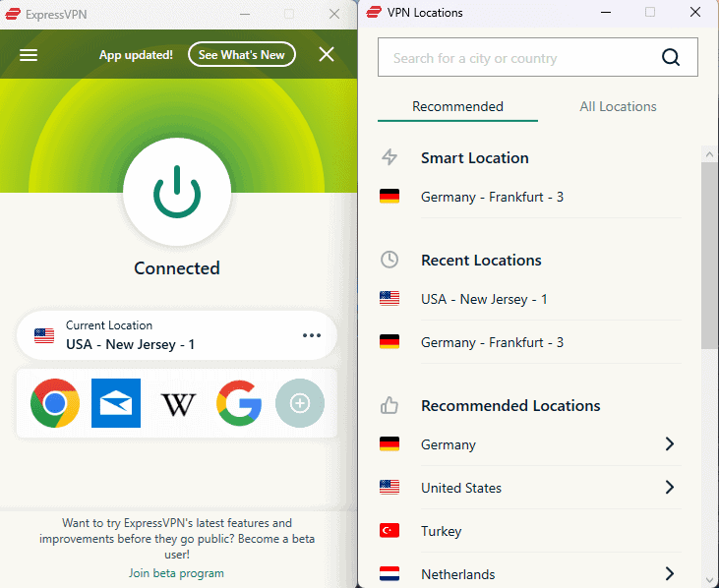Click the Germany flag in Recommended Locations

click(389, 443)
